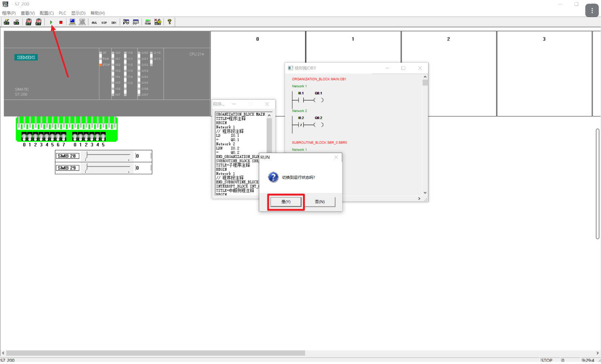Image resolution: width=601 pixels, height=364 pixels.
Task: Click the grayed-out monitor toolbar icon
Action: click(82, 22)
